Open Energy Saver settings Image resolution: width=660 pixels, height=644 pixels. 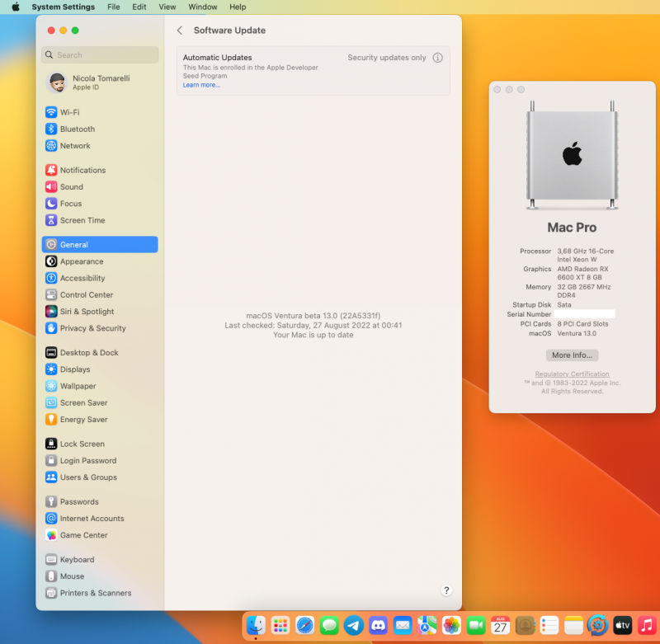click(83, 420)
